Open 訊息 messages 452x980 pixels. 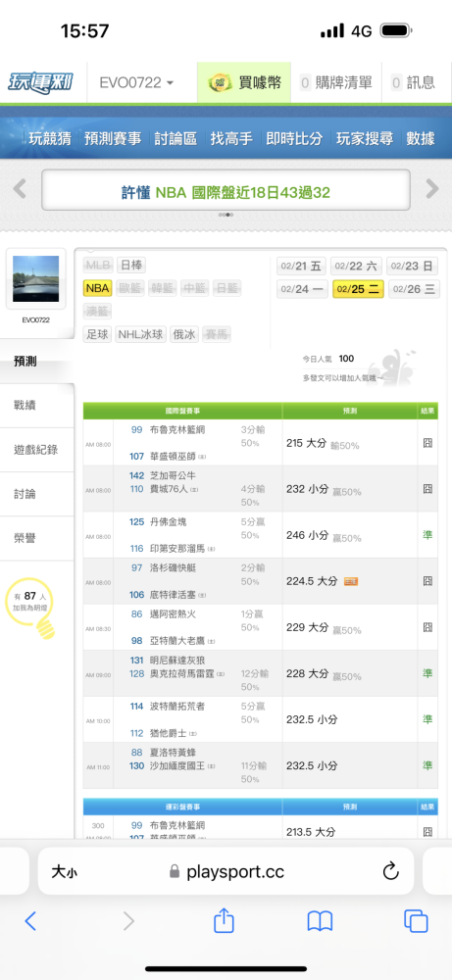pos(413,82)
